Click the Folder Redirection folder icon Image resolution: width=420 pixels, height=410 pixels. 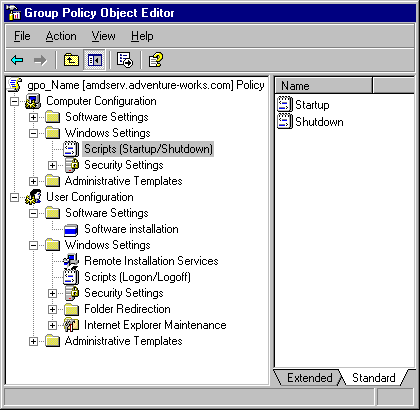pyautogui.click(x=71, y=309)
